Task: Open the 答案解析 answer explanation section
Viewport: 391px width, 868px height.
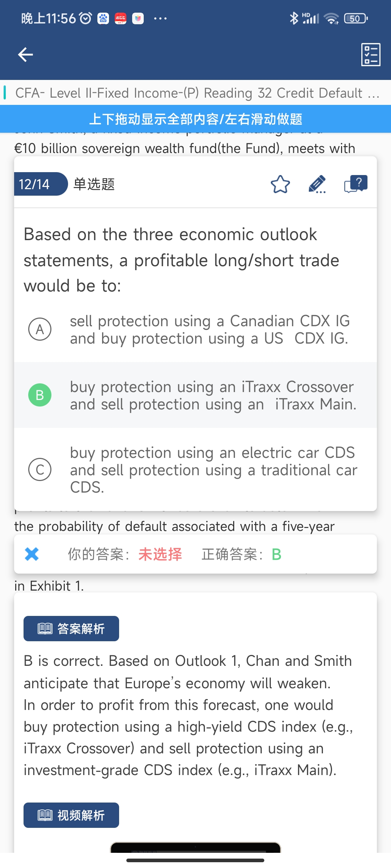Action: [x=71, y=629]
